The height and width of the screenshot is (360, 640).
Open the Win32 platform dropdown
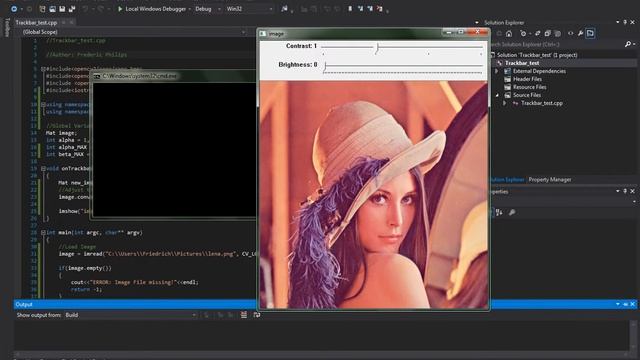point(249,9)
